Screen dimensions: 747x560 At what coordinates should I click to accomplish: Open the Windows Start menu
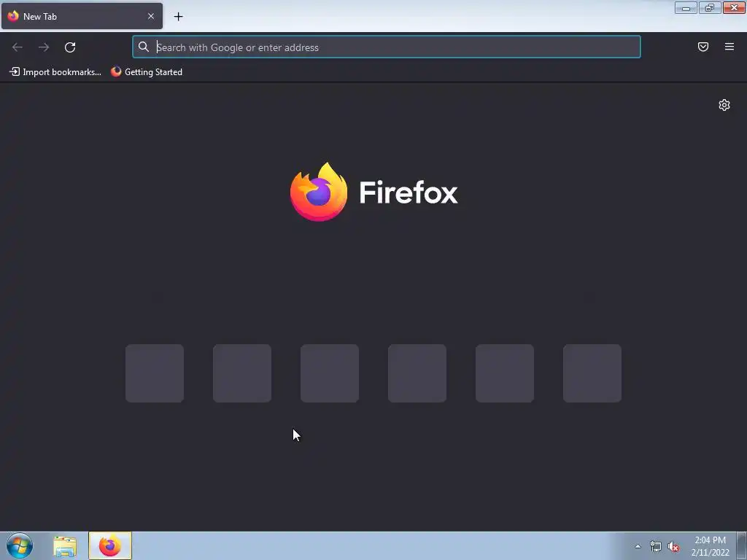pos(20,545)
